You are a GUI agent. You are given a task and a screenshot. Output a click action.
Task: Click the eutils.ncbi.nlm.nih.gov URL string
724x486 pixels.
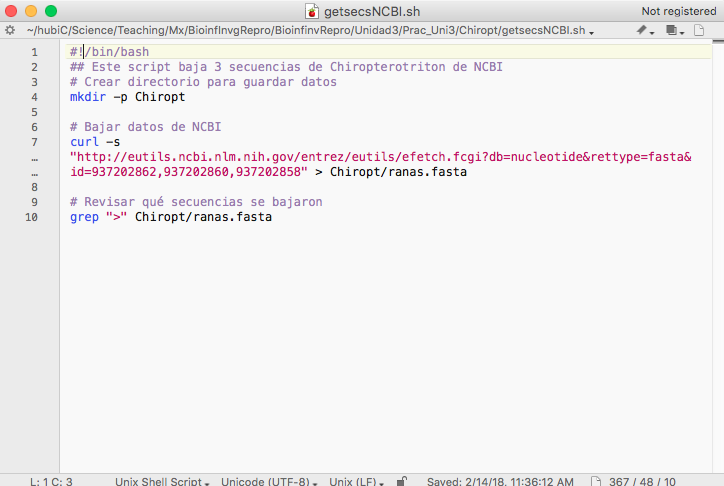pyautogui.click(x=381, y=157)
